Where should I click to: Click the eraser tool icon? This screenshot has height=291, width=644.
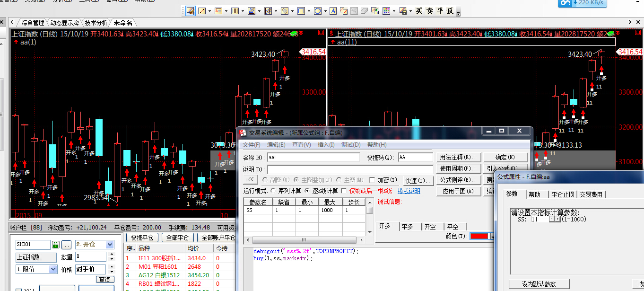click(x=364, y=10)
